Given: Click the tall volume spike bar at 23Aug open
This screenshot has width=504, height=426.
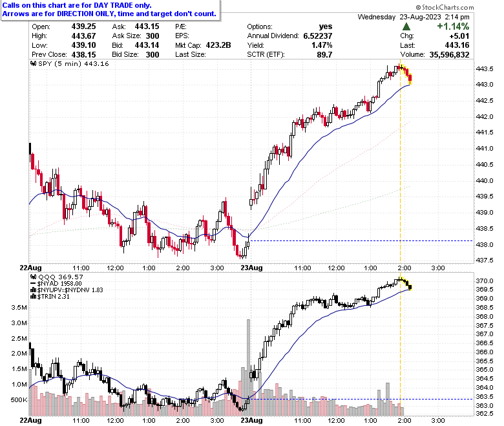Looking at the screenshot, I should pos(248,367).
